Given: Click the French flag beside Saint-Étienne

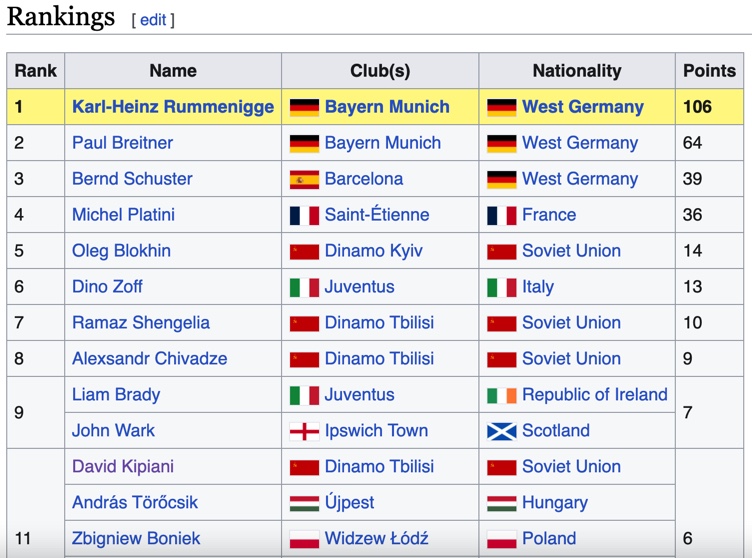Looking at the screenshot, I should coord(304,215).
